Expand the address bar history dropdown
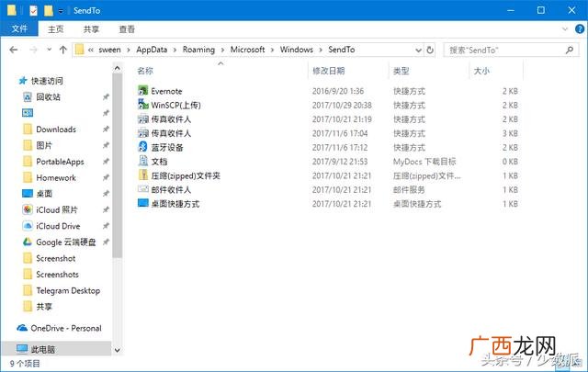The image size is (588, 372). point(419,50)
